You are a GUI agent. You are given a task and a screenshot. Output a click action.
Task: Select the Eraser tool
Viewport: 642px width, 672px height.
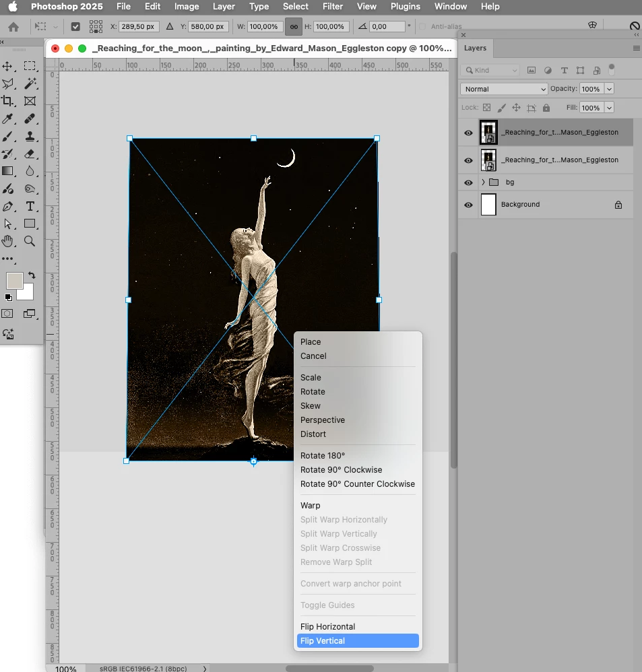[30, 154]
